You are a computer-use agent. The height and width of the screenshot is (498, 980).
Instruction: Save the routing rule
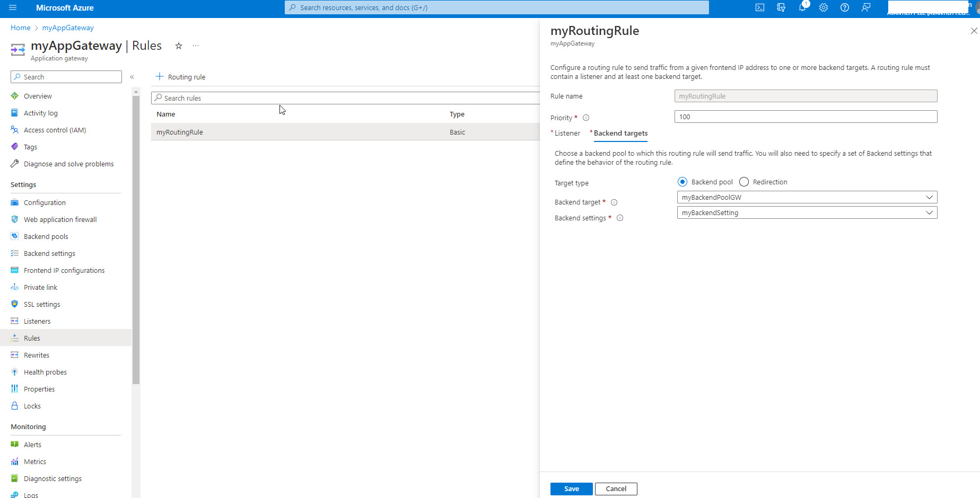(571, 489)
